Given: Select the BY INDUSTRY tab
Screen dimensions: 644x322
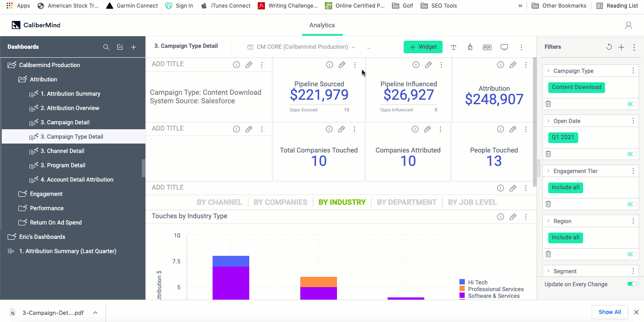Looking at the screenshot, I should (342, 202).
